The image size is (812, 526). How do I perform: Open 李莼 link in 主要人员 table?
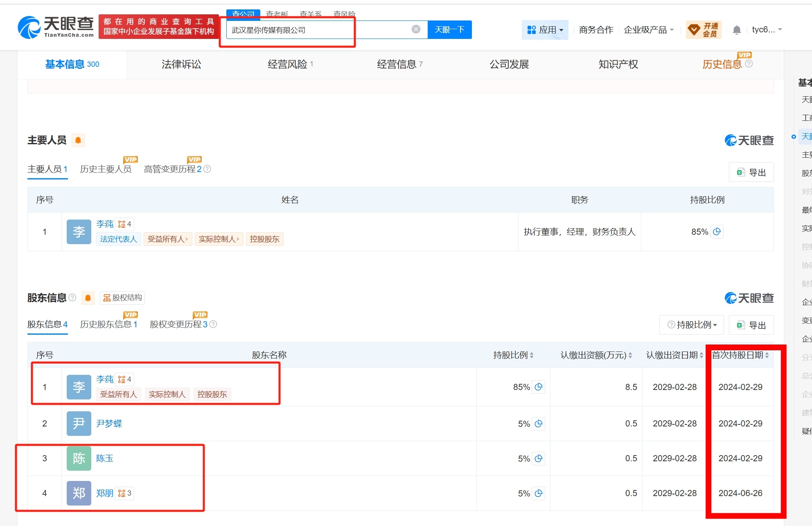point(104,224)
